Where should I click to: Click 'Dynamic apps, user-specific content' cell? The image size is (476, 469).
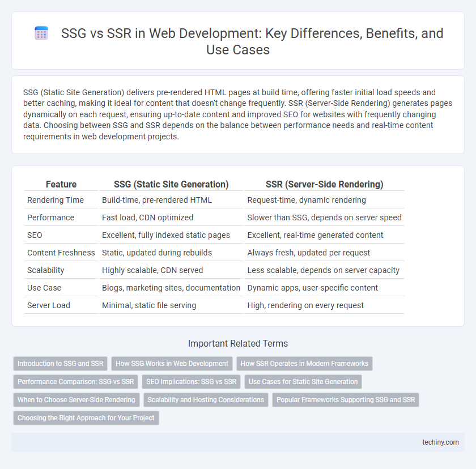[312, 288]
